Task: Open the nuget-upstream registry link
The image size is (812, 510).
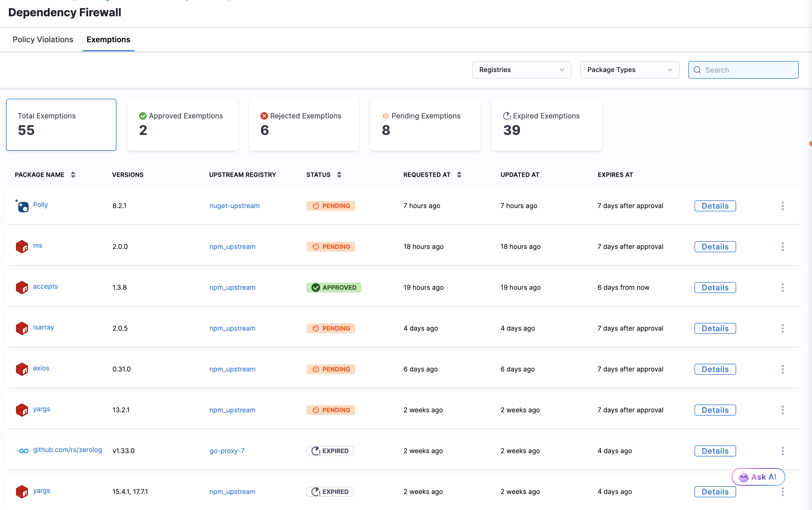Action: (234, 206)
